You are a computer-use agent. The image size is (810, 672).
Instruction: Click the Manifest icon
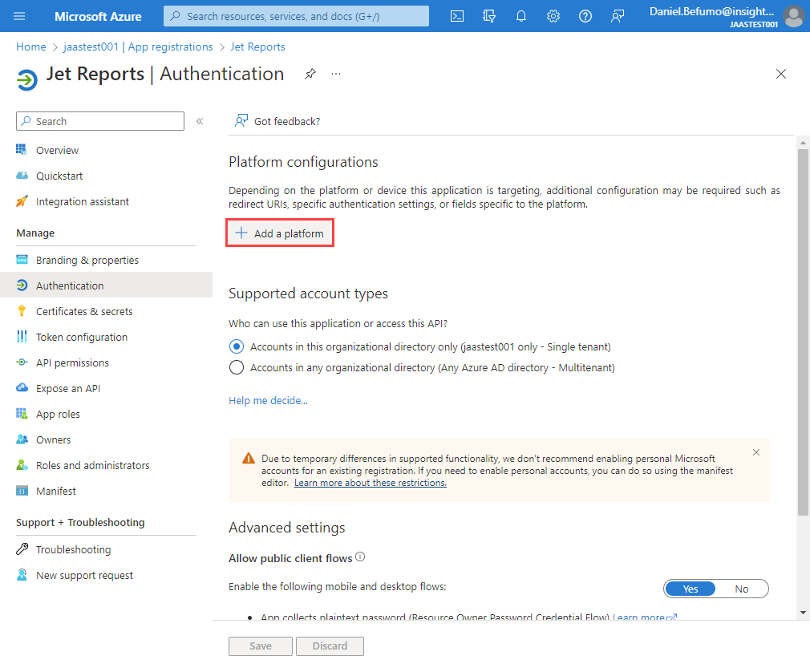click(x=22, y=491)
